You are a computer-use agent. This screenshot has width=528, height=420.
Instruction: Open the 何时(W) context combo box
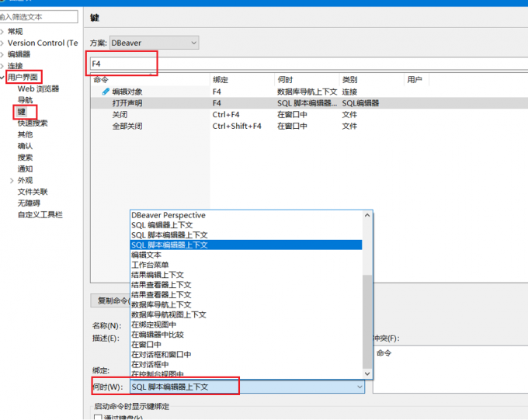pos(247,387)
